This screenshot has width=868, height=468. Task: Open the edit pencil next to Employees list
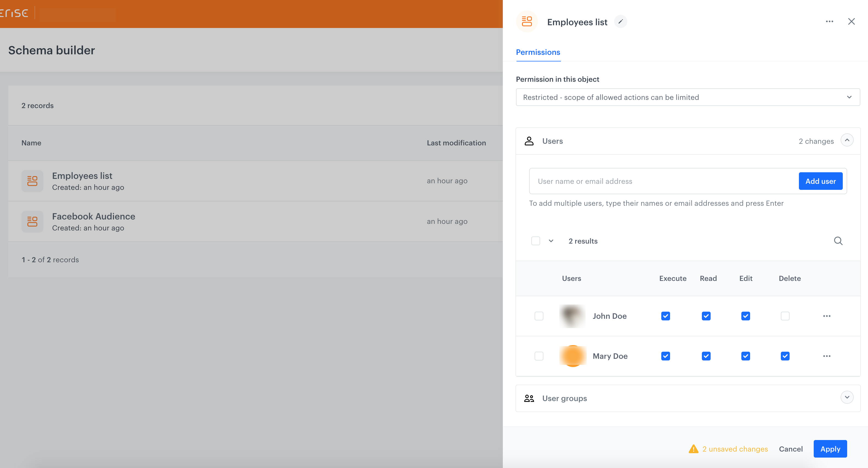pyautogui.click(x=621, y=21)
